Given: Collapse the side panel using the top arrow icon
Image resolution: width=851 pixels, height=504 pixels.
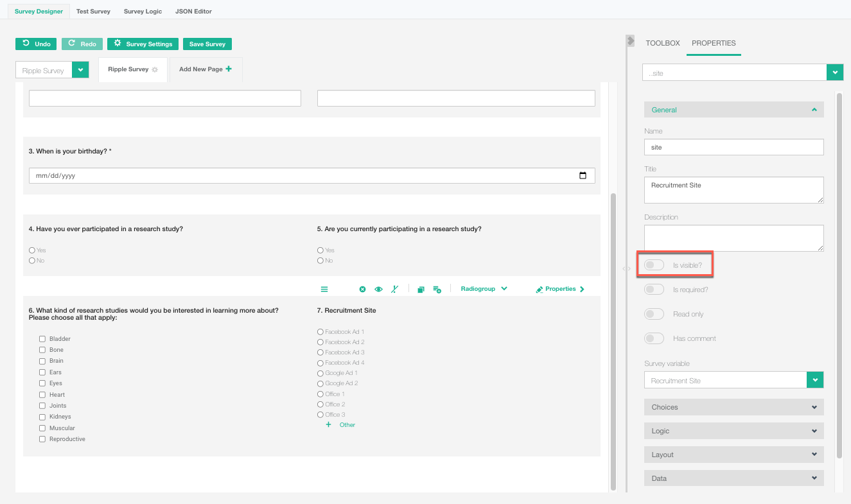Looking at the screenshot, I should (630, 40).
